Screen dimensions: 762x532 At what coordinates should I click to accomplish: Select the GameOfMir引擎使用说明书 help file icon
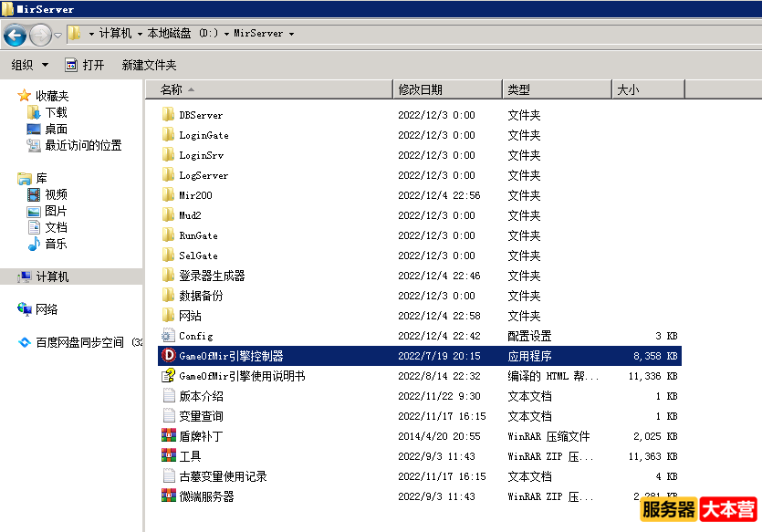tap(168, 376)
